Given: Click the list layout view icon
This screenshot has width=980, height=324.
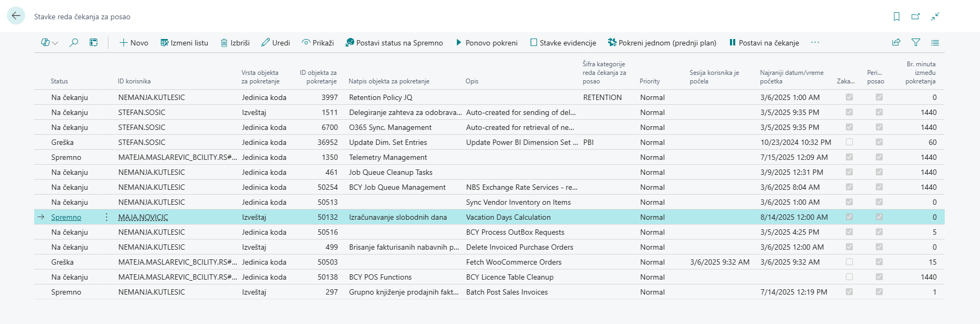Looking at the screenshot, I should point(935,43).
